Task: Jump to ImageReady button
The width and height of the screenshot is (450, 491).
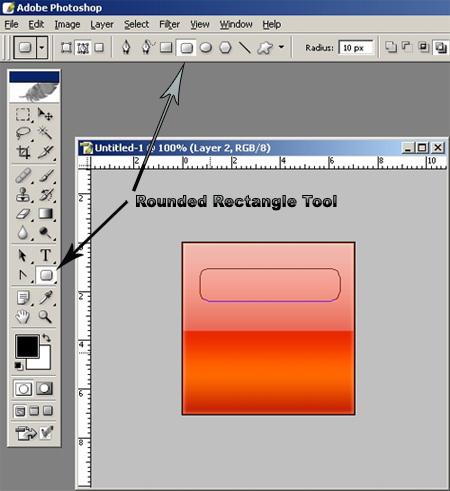Action: pyautogui.click(x=26, y=433)
